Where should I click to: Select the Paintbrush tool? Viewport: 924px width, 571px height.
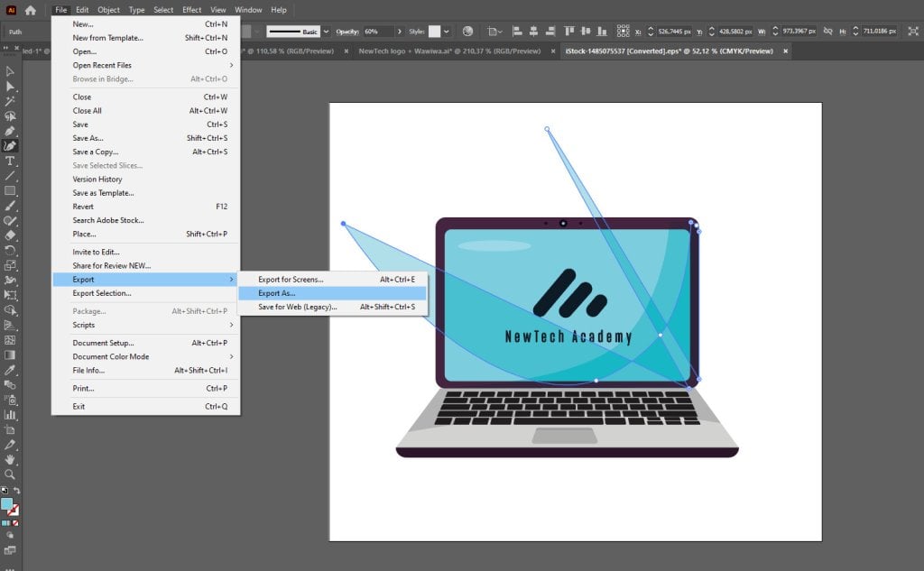[10, 206]
